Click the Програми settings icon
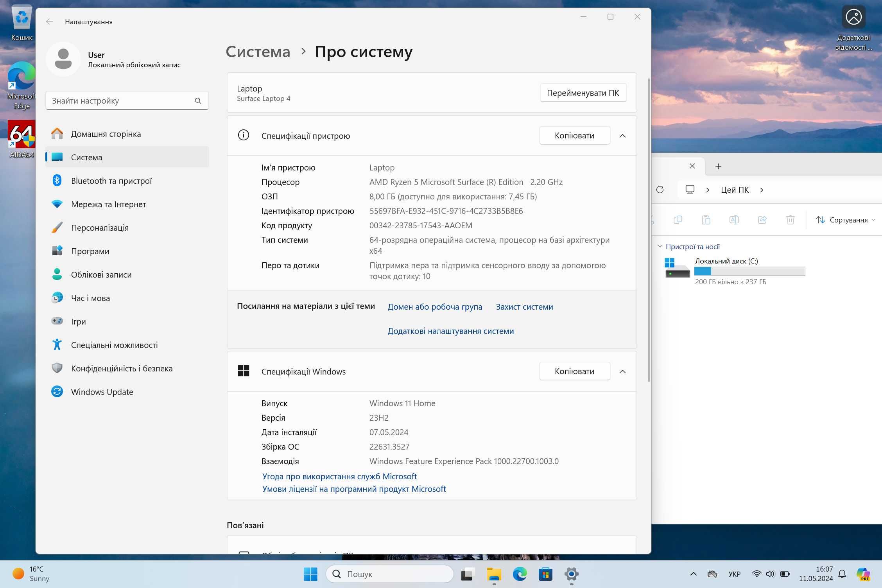This screenshot has width=882, height=588. [x=57, y=251]
